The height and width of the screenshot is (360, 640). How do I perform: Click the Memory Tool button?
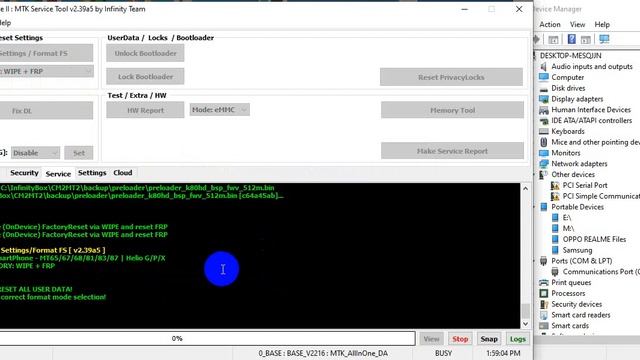point(452,110)
